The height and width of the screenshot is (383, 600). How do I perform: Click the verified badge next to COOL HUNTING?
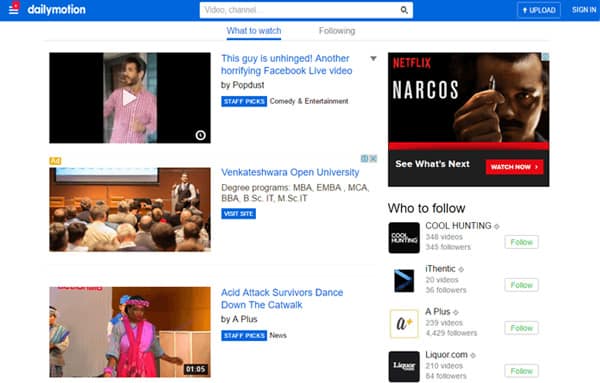(x=497, y=227)
